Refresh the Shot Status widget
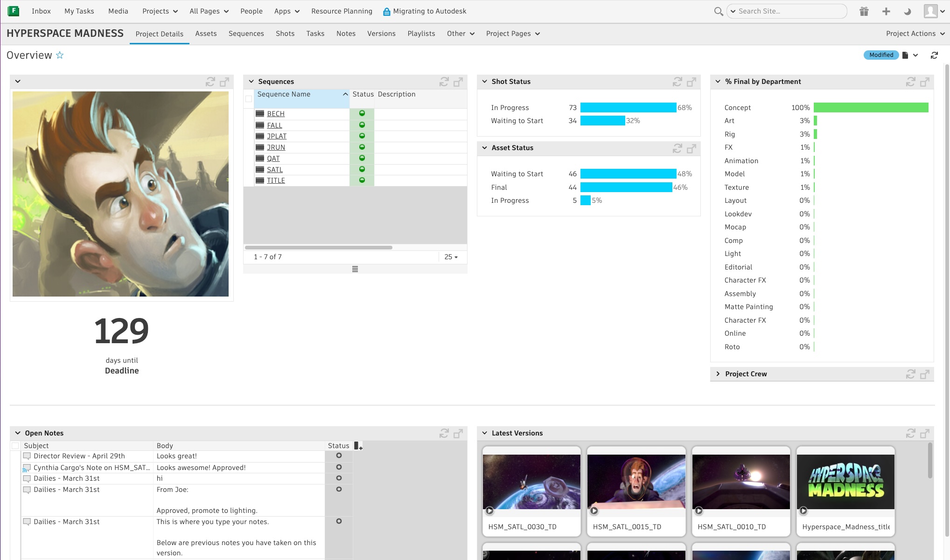 point(678,82)
